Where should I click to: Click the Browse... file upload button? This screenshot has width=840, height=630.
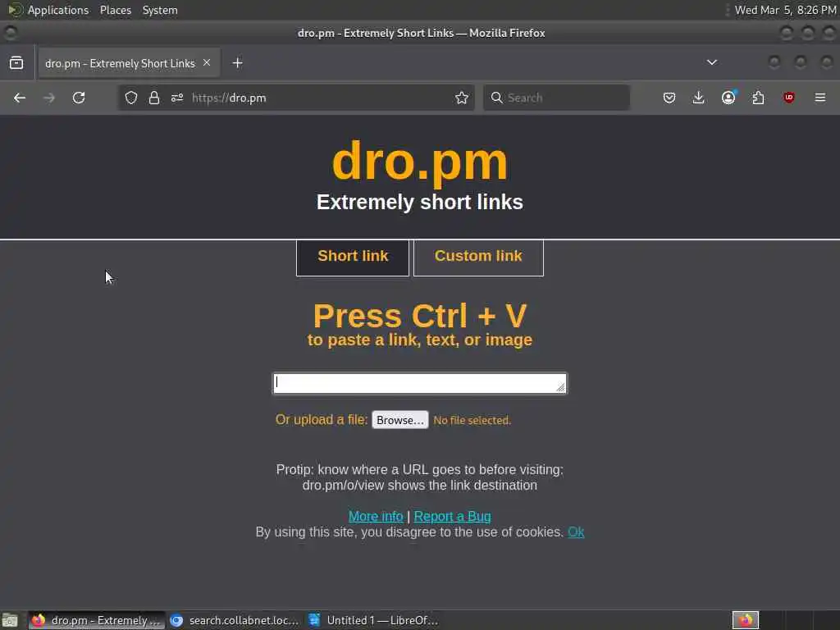tap(400, 420)
